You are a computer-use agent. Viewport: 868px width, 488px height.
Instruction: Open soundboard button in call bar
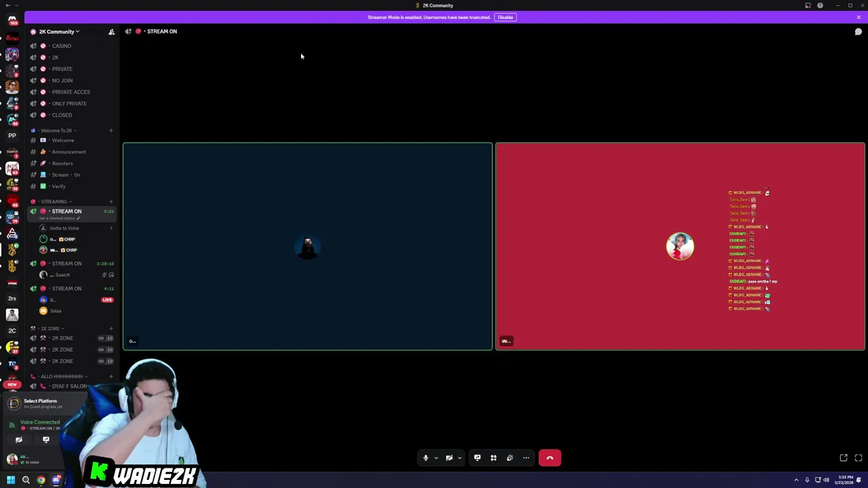pyautogui.click(x=510, y=458)
